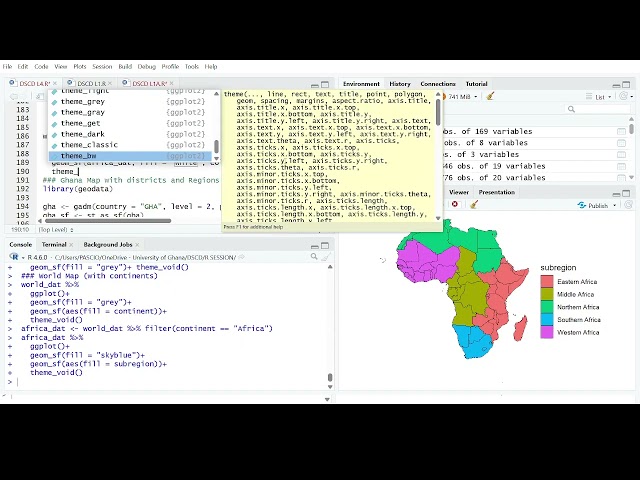Viewport: 640px width, 480px height.
Task: View the 169 variables data frame table icon
Action: pos(621,131)
